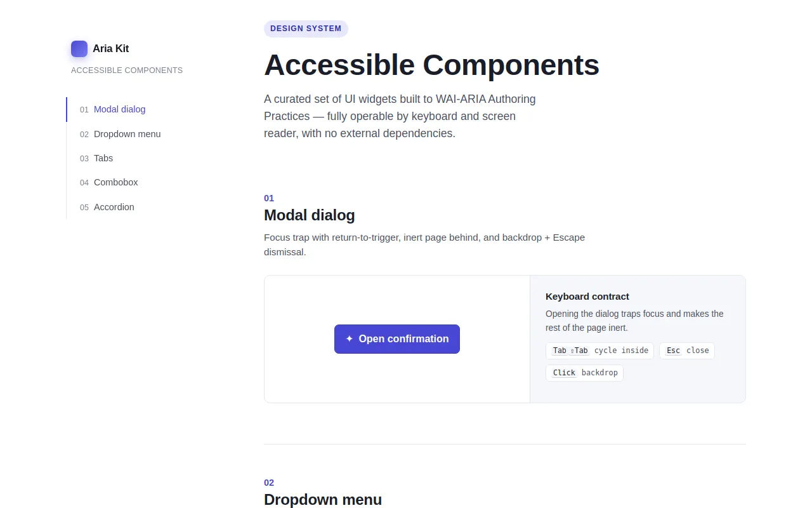Go to Dropdown menu section link

[x=121, y=134]
